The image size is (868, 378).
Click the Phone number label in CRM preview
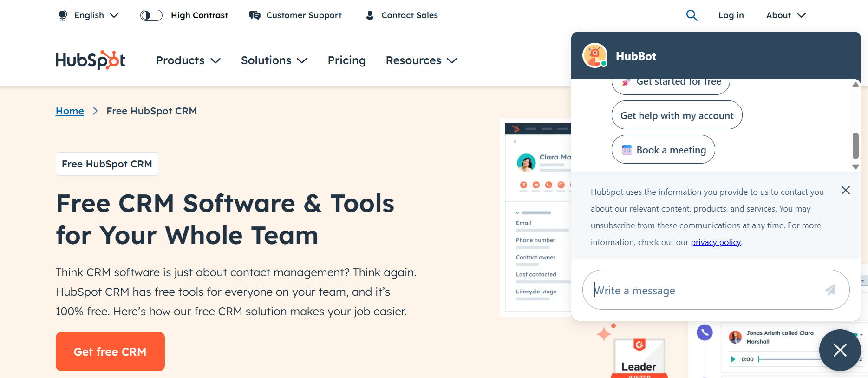(535, 240)
